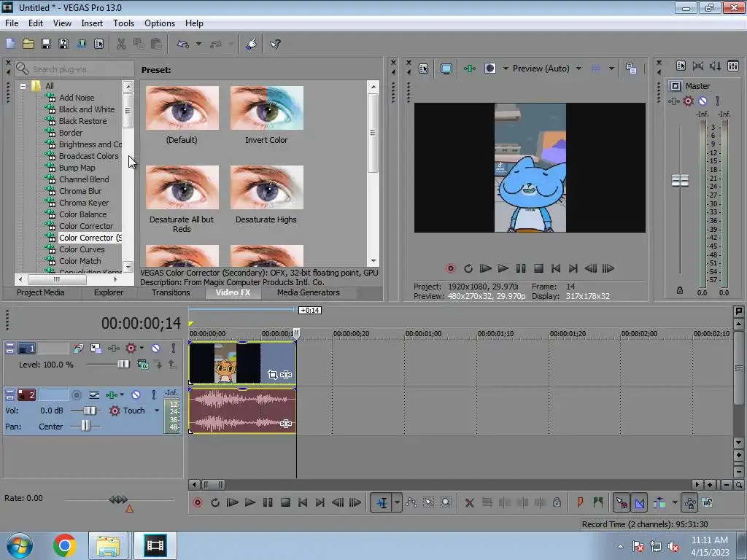Toggle Split Screen View icon in preview
Viewport: 747px width, 560px height.
(x=489, y=69)
